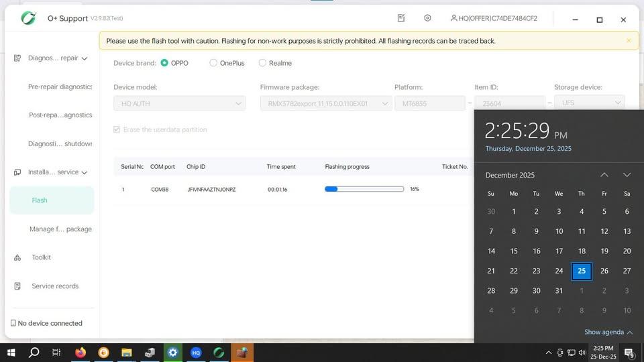Open the highlighted box app on taskbar
This screenshot has height=362, width=644.
pyautogui.click(x=242, y=353)
